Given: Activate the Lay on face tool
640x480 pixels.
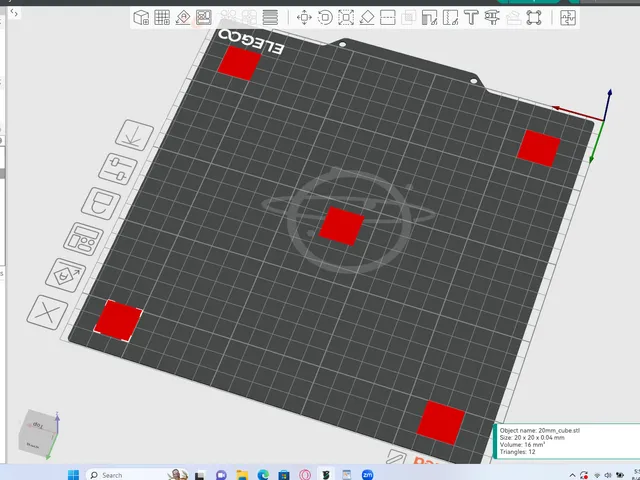Looking at the screenshot, I should click(367, 18).
